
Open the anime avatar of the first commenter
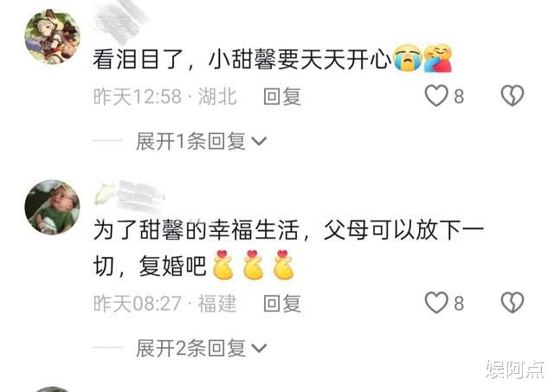click(52, 36)
